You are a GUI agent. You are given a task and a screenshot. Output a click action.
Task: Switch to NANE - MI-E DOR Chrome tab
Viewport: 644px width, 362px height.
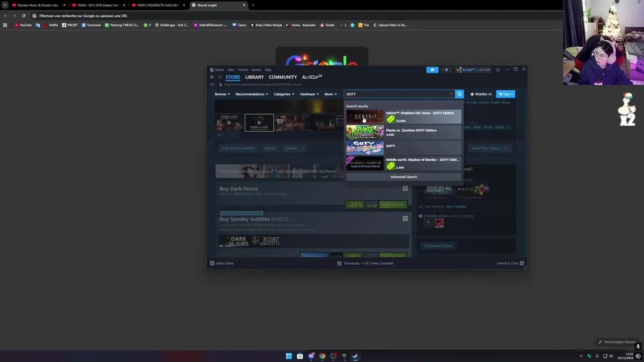(x=98, y=5)
